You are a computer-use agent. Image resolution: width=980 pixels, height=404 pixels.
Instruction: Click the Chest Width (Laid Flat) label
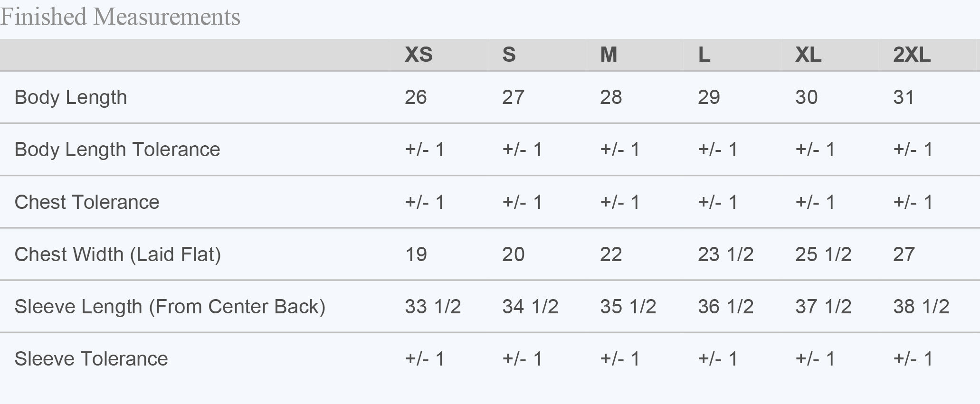pyautogui.click(x=118, y=254)
